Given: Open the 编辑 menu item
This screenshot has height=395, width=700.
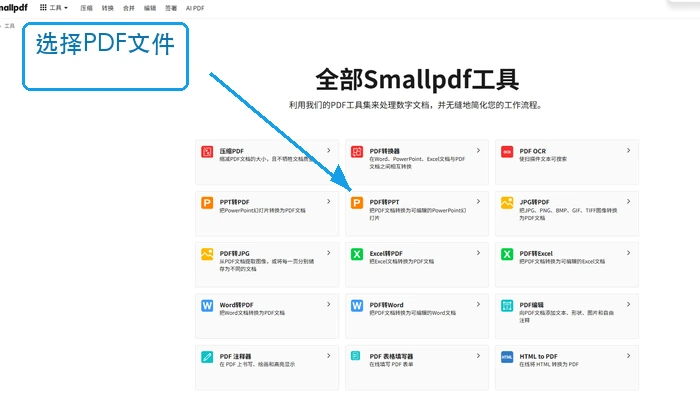Looking at the screenshot, I should click(150, 8).
